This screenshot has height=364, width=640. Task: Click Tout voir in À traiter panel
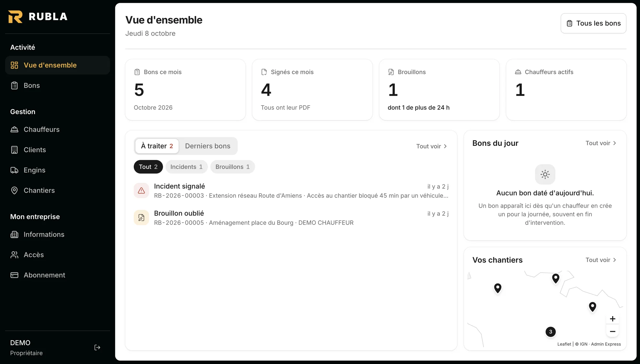(x=431, y=146)
